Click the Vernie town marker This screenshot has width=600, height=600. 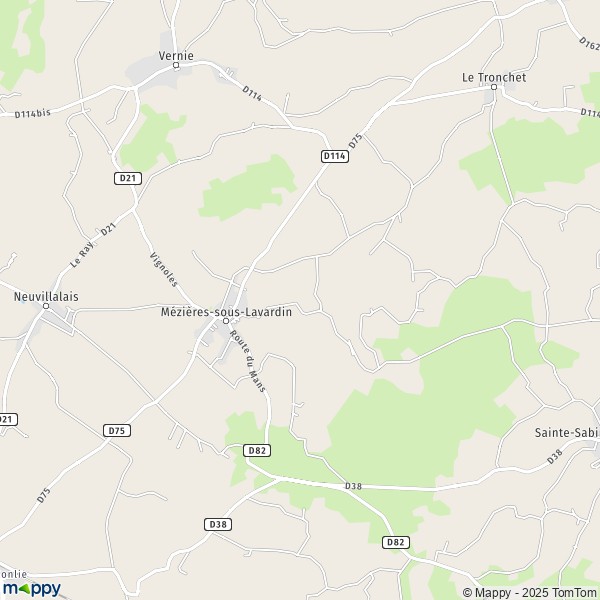176,65
